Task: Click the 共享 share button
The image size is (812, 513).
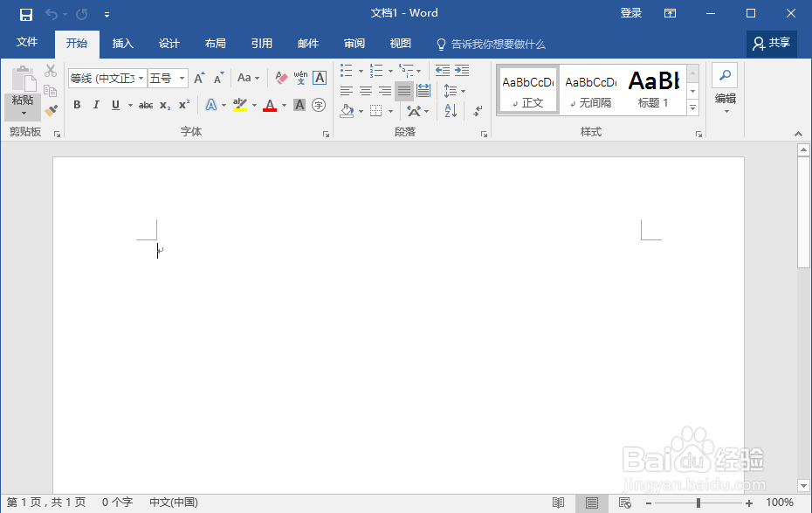Action: coord(772,44)
